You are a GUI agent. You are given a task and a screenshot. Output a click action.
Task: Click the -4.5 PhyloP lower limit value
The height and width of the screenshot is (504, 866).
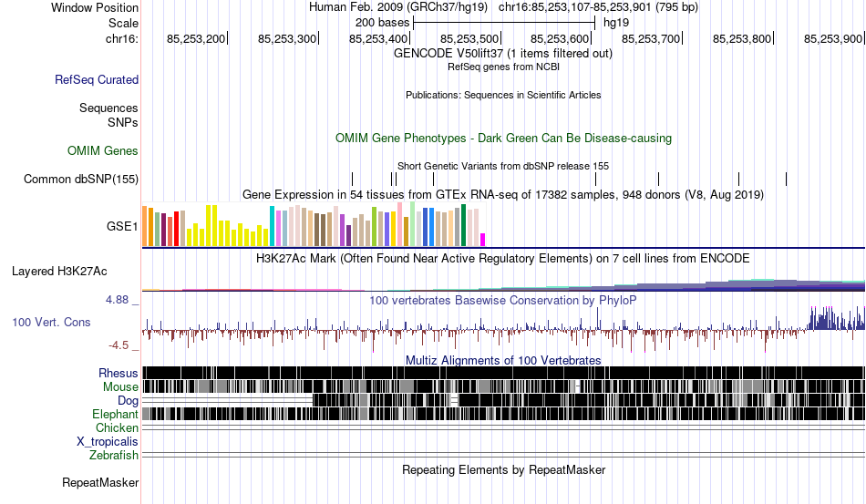tap(119, 345)
